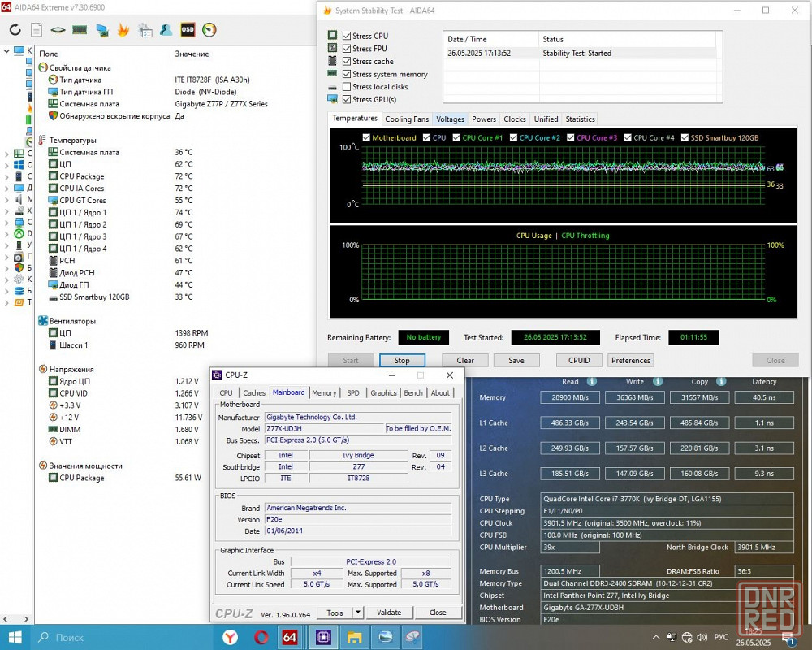Click the Refresh icon in AIDA64 toolbar
Viewport: 812px width, 650px height.
[x=15, y=30]
